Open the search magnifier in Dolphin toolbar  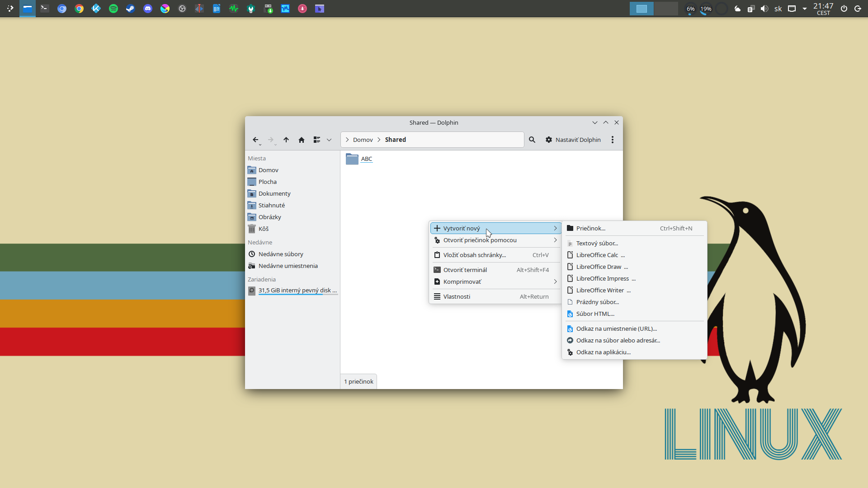click(532, 140)
